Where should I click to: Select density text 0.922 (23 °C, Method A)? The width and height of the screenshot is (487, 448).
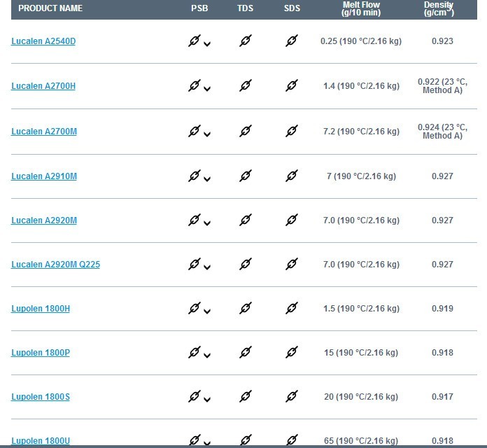point(443,86)
